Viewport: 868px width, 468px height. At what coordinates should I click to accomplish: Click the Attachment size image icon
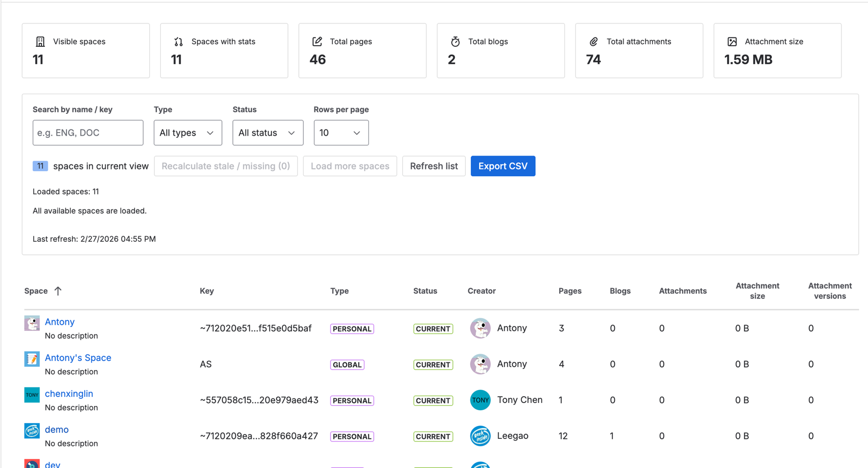point(732,41)
